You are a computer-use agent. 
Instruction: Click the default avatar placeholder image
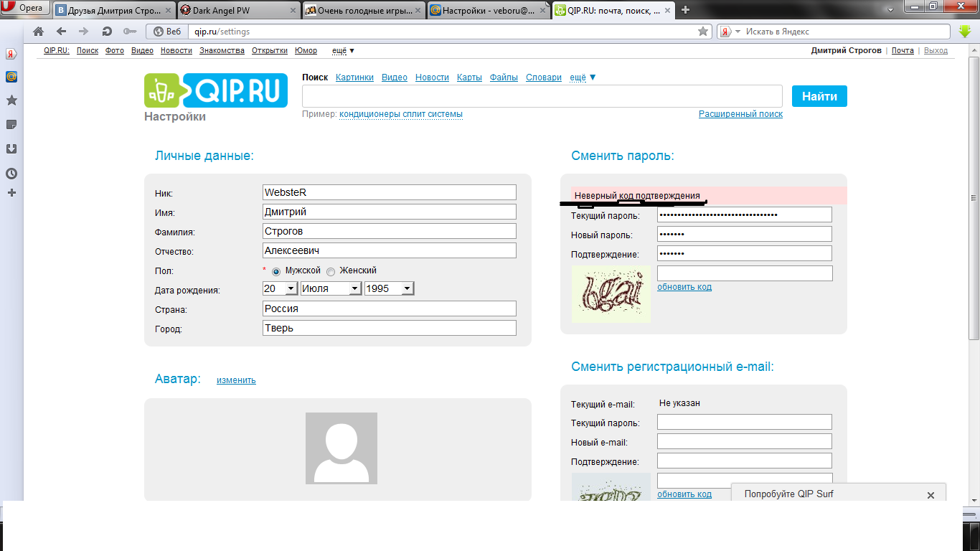(341, 448)
